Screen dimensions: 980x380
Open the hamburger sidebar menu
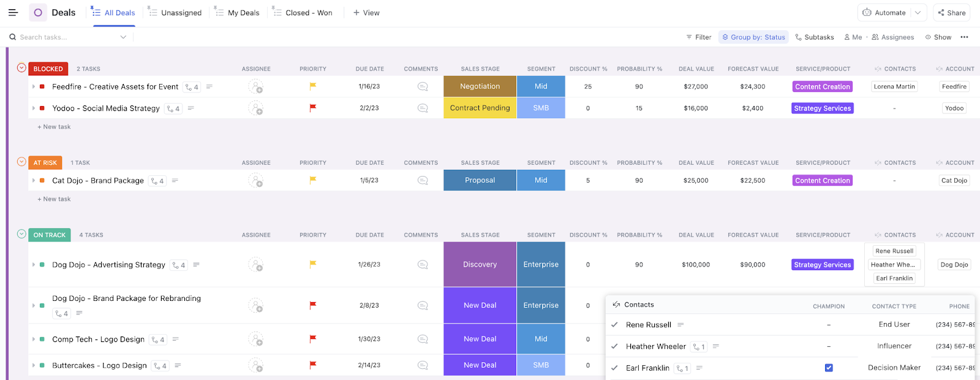click(13, 12)
